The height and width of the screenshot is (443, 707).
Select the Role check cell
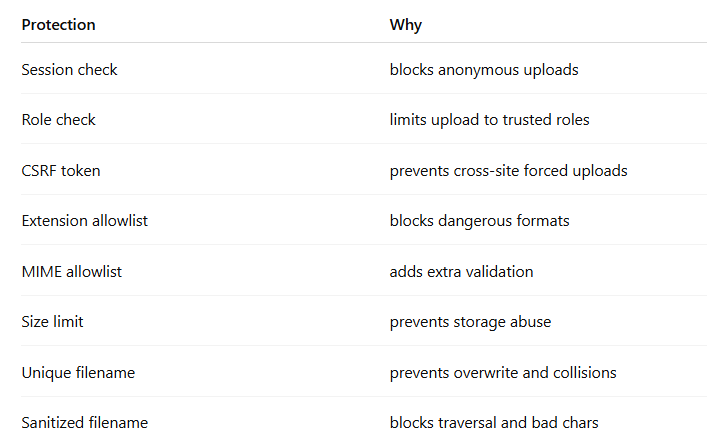pos(58,120)
